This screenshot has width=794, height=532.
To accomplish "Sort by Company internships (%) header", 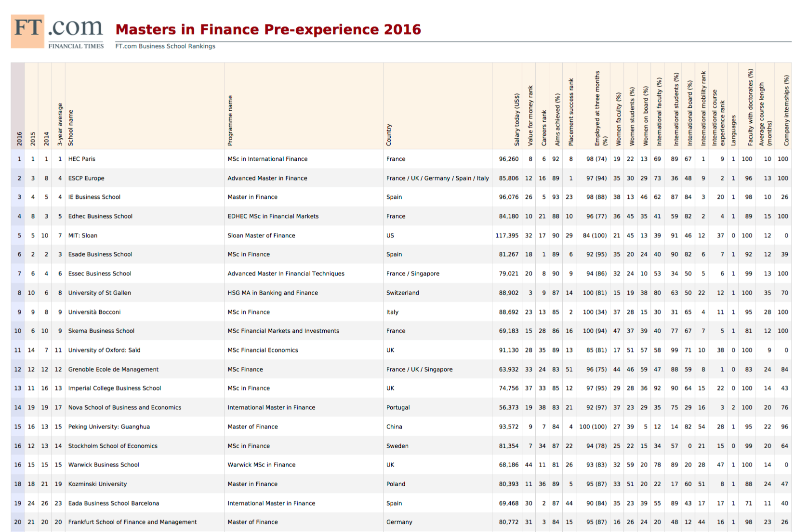I will 786,110.
